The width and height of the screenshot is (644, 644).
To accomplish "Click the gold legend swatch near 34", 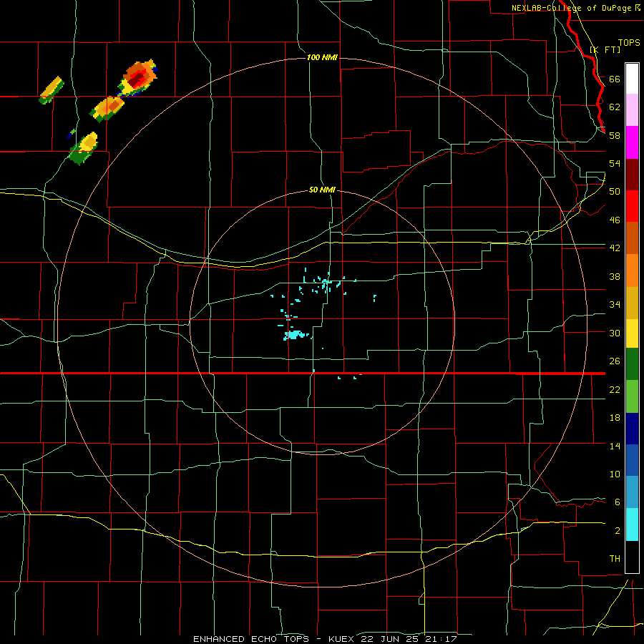I will [632, 303].
